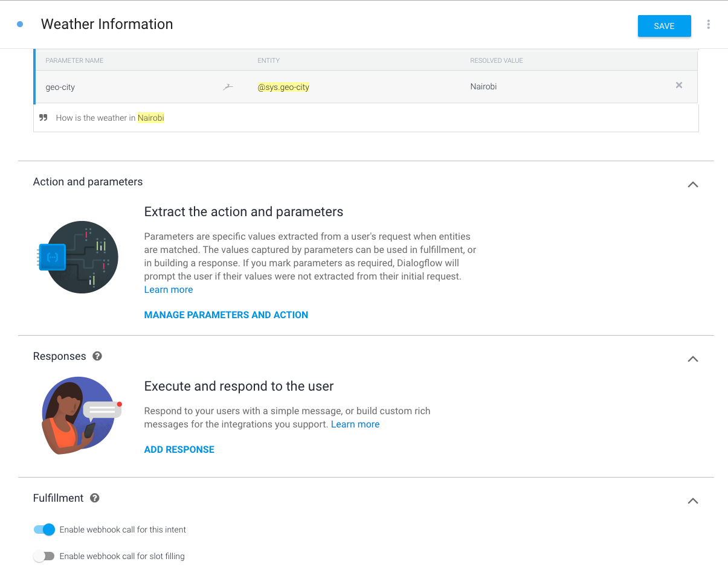Click MANAGE PARAMETERS AND ACTION
This screenshot has width=728, height=579.
(226, 315)
